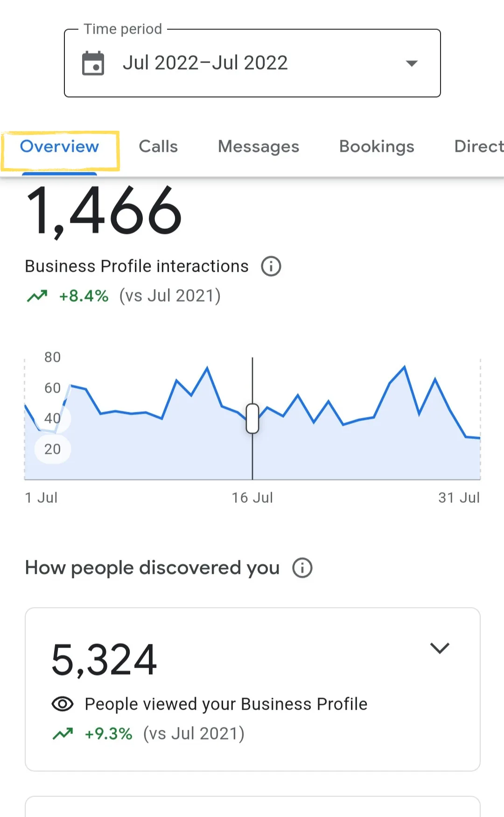The width and height of the screenshot is (504, 817).
Task: Click the green trend arrow near +8.4%
Action: click(37, 296)
